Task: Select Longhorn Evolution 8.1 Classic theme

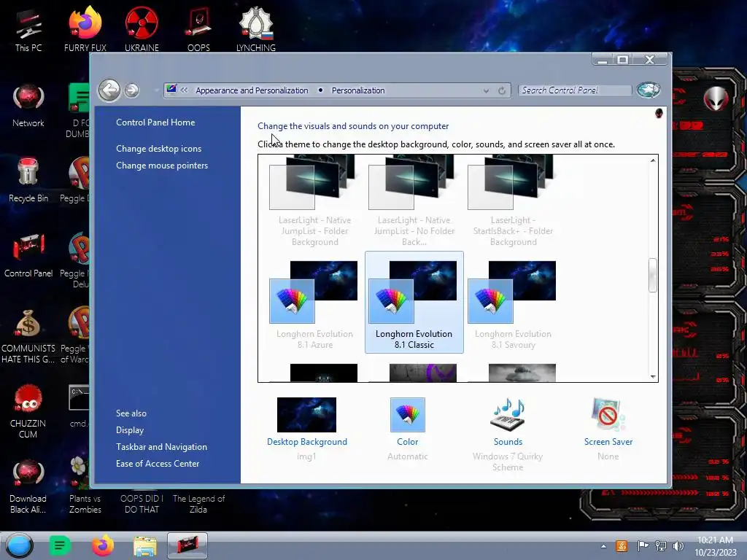Action: (x=414, y=303)
